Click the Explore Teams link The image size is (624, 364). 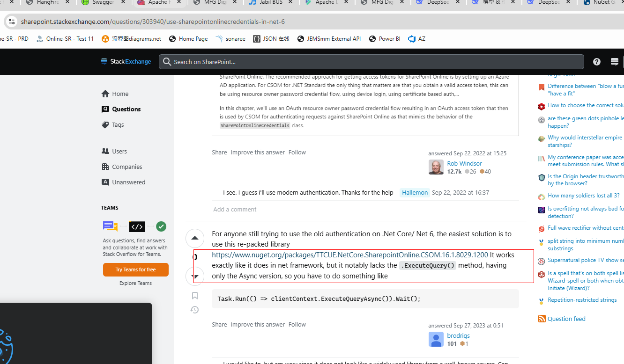(135, 283)
